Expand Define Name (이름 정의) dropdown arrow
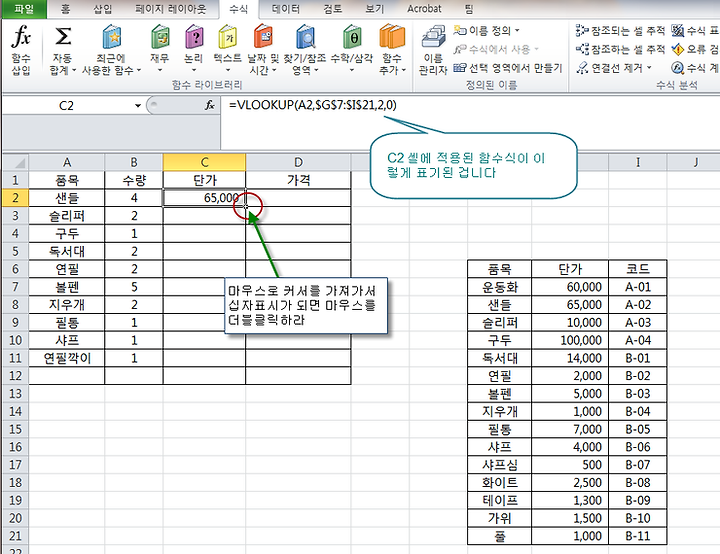Screen dimensions: 720x554 [517, 31]
